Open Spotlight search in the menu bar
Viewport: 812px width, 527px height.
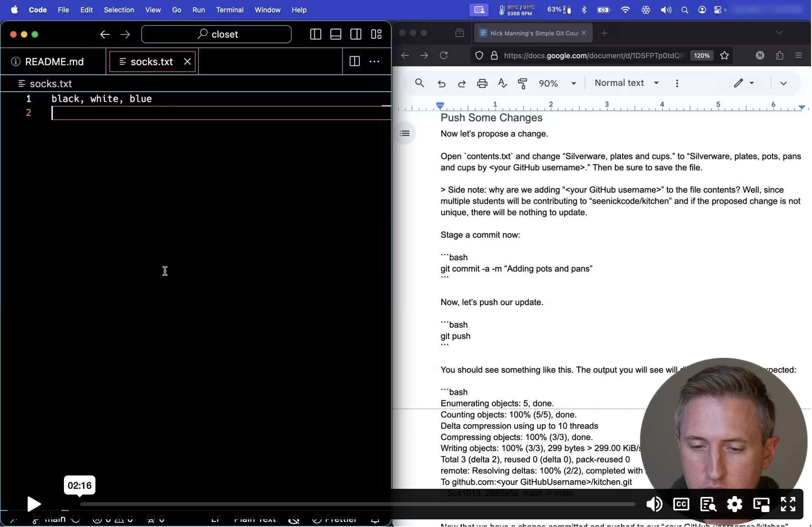click(685, 10)
